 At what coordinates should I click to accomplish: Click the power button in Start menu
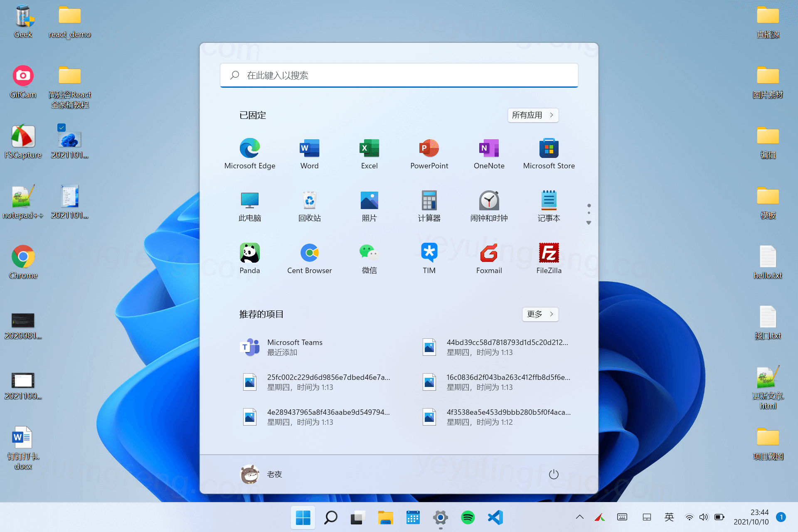(554, 474)
